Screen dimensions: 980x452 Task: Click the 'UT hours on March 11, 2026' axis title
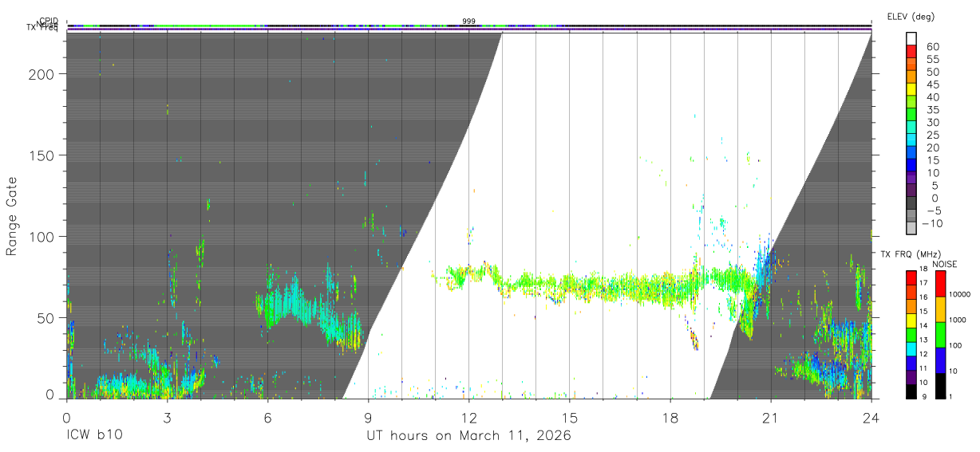coord(468,436)
